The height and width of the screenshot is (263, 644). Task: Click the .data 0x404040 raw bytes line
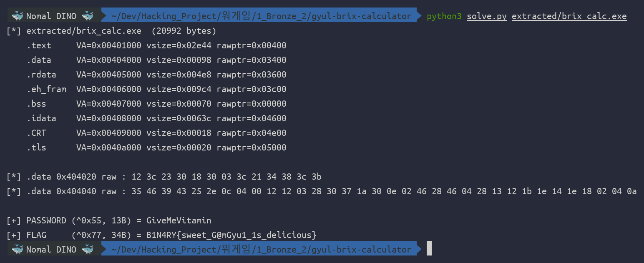tap(322, 191)
